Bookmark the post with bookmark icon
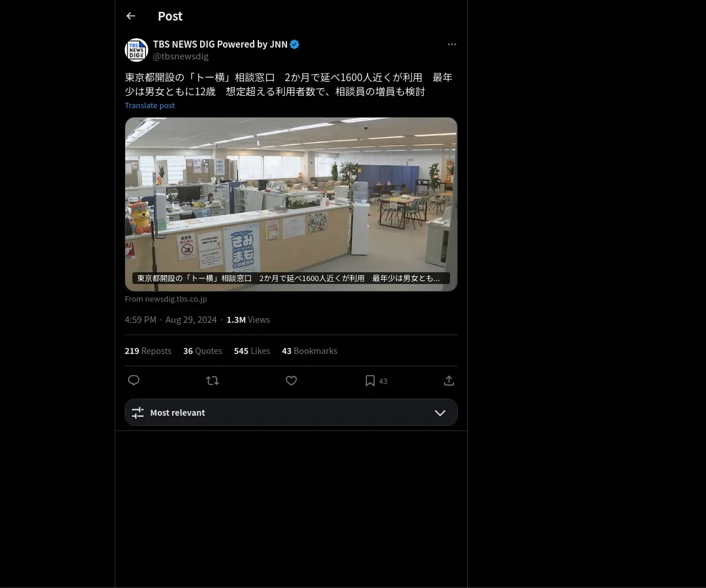Image resolution: width=706 pixels, height=588 pixels. click(x=370, y=381)
